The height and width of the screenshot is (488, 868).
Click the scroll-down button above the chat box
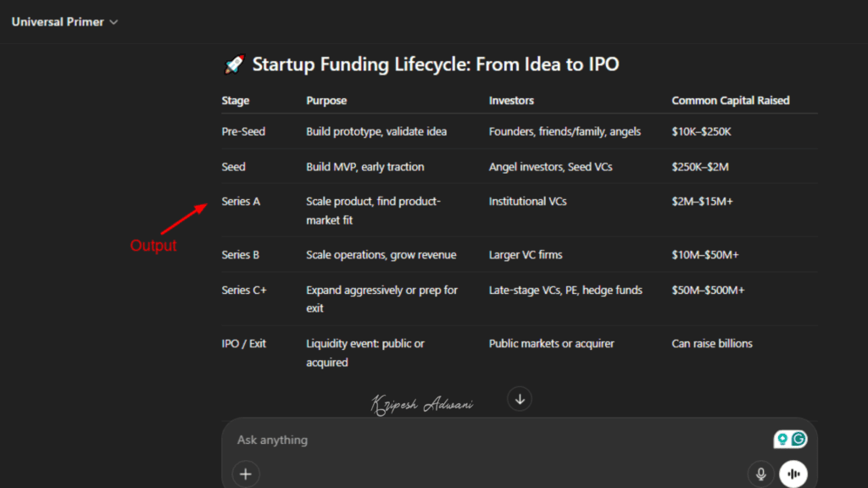click(x=520, y=398)
